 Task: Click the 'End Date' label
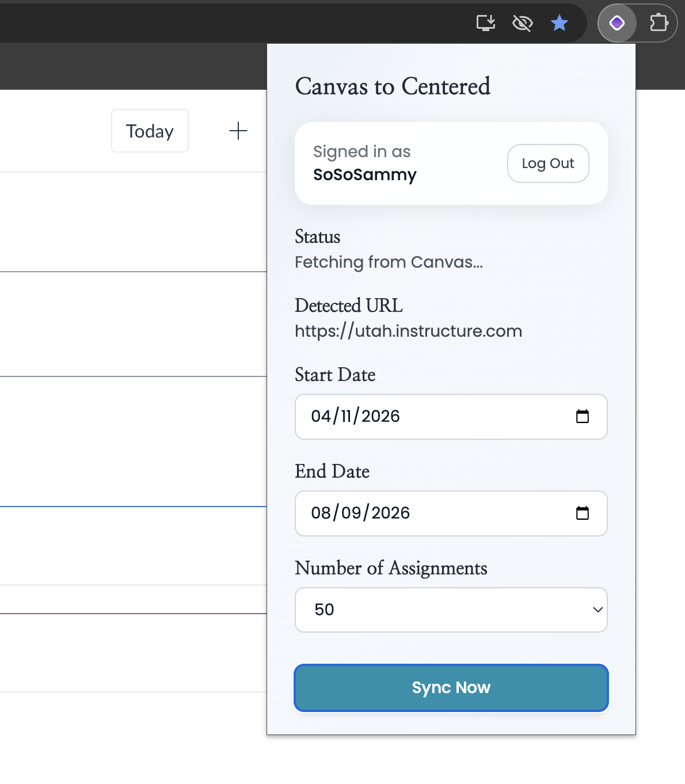pyautogui.click(x=332, y=471)
